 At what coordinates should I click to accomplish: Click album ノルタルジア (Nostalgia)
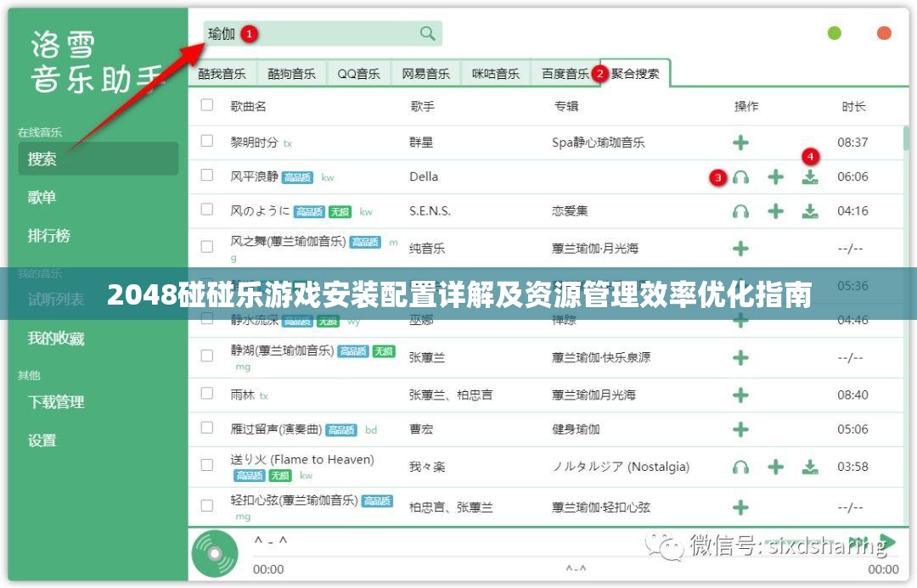click(x=621, y=467)
